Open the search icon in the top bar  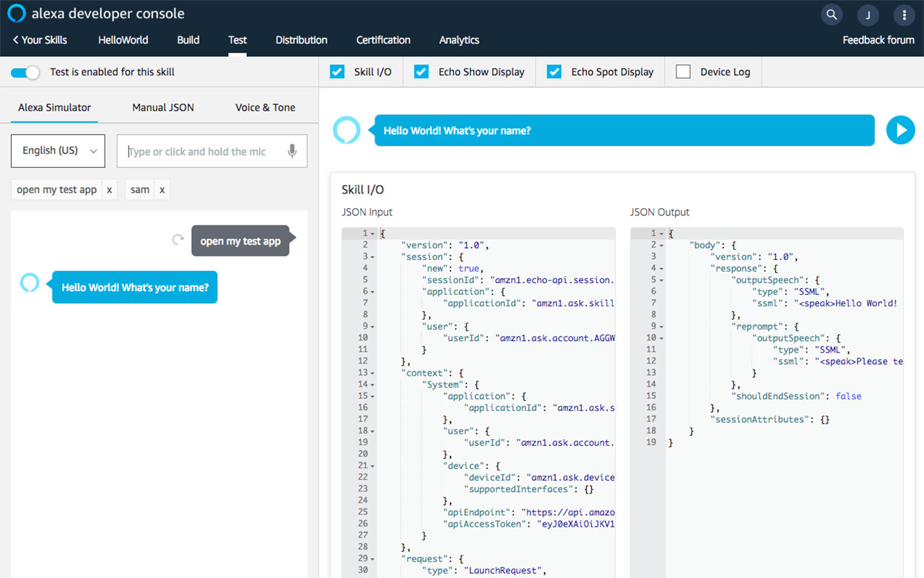(x=831, y=14)
